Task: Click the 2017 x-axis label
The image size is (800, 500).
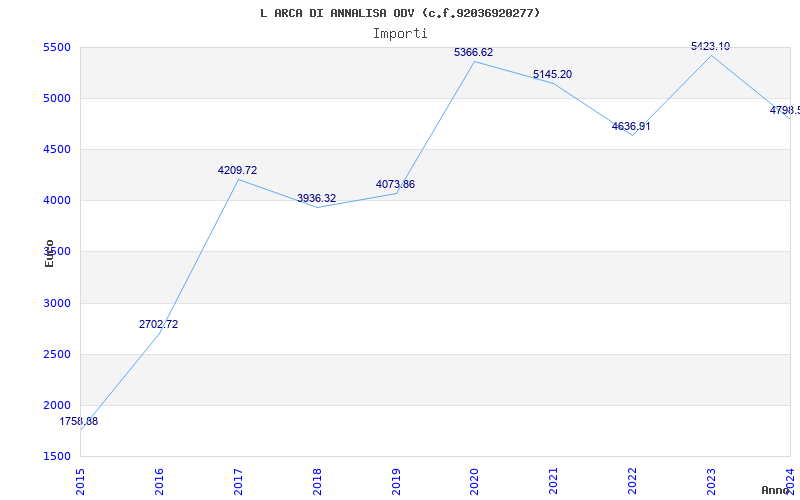Action: (x=238, y=481)
